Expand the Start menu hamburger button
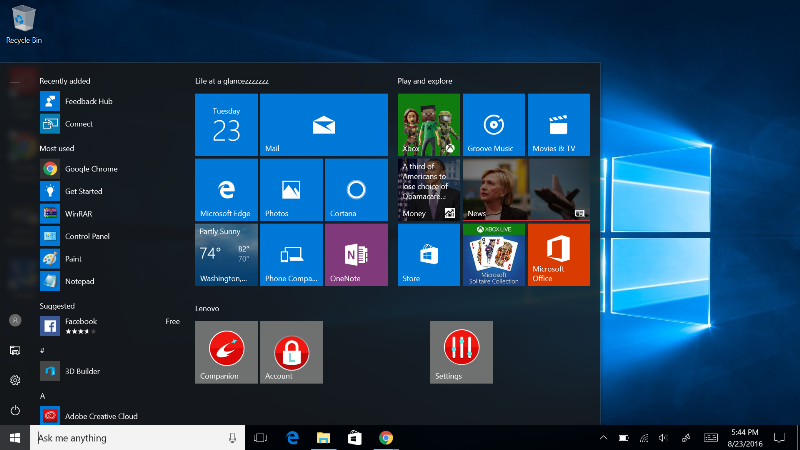This screenshot has width=800, height=450. (x=15, y=81)
